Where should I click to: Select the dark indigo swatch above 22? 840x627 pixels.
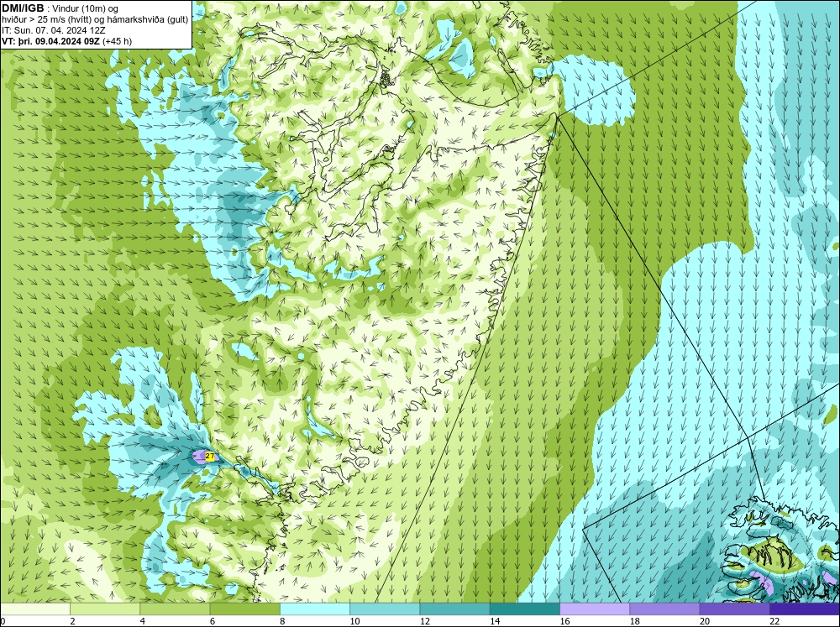(805, 609)
